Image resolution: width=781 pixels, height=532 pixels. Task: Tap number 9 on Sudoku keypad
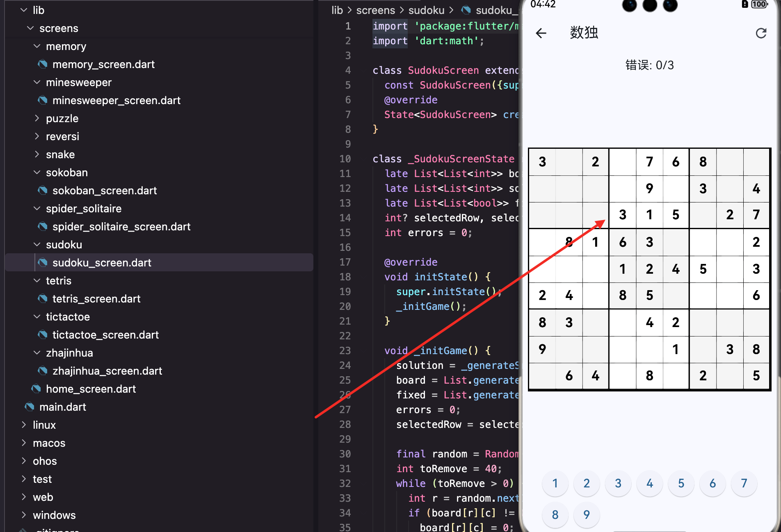click(587, 515)
